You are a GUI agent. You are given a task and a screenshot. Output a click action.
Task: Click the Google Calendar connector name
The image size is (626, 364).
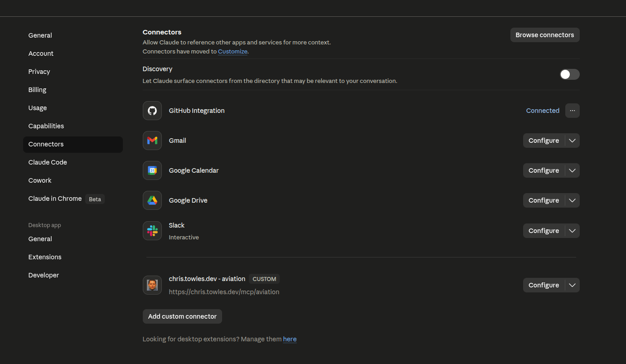pos(194,170)
